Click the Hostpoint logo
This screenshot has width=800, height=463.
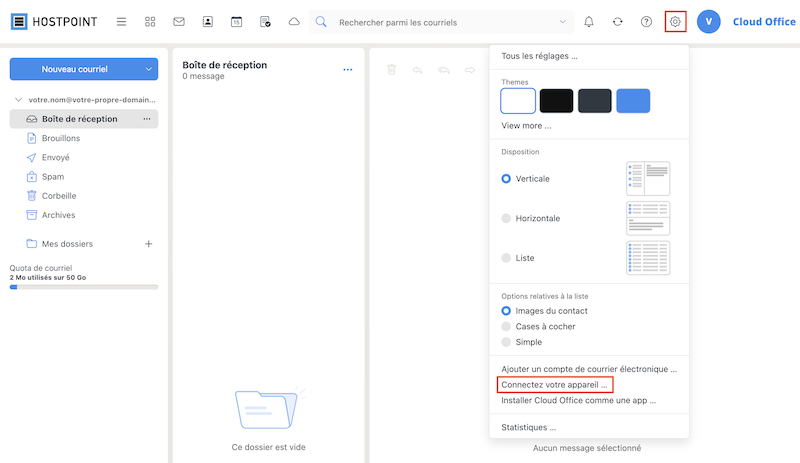[54, 21]
